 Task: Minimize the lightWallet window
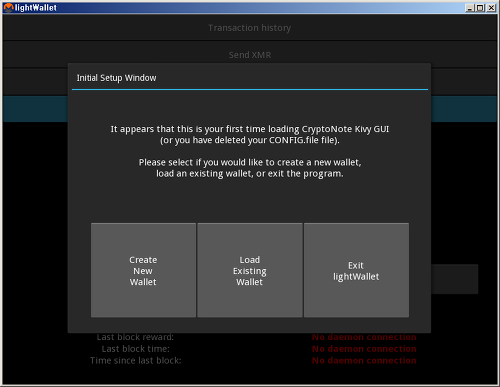(470, 8)
